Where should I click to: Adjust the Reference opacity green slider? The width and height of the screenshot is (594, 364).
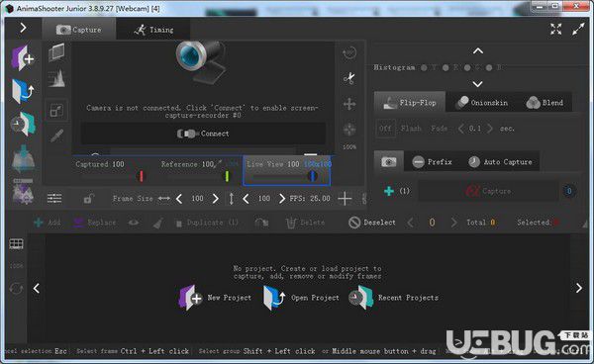[227, 176]
